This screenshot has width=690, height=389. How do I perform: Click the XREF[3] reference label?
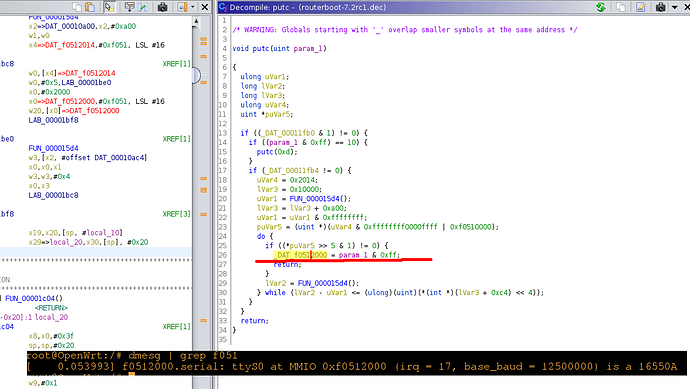[176, 214]
